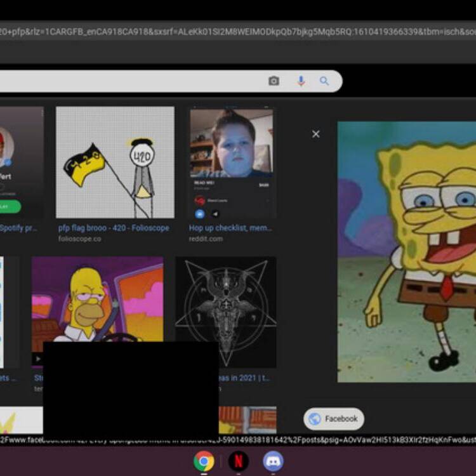Open the orange cartoon thumbnail beside Facebook button

248,420
